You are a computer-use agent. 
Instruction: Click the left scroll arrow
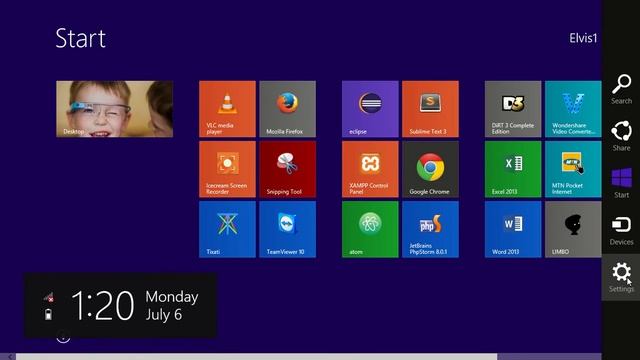pyautogui.click(x=10, y=357)
